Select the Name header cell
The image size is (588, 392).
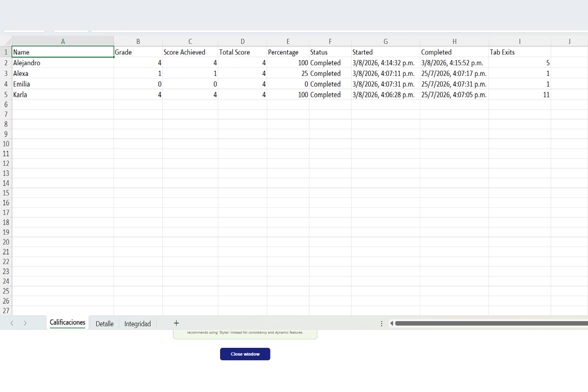click(x=63, y=52)
